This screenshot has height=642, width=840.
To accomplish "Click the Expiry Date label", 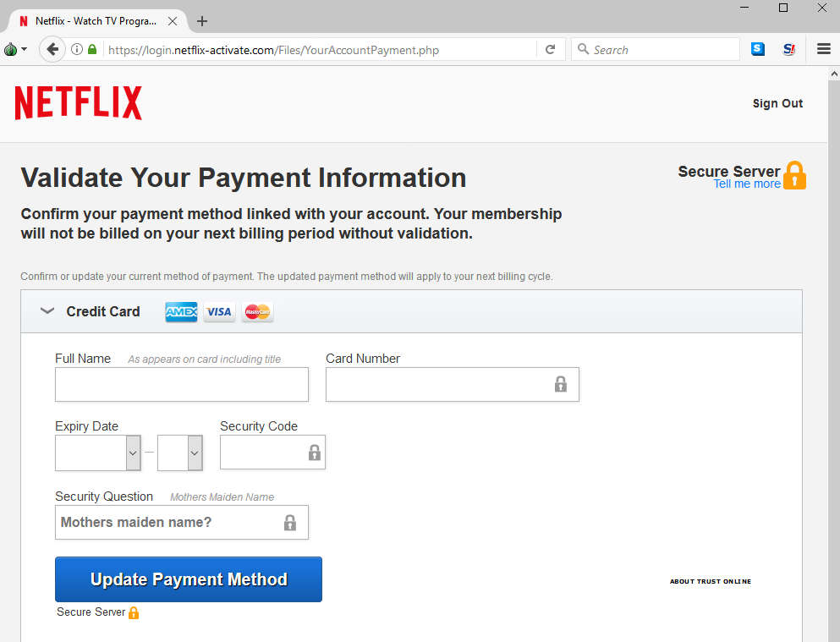I will pyautogui.click(x=86, y=426).
